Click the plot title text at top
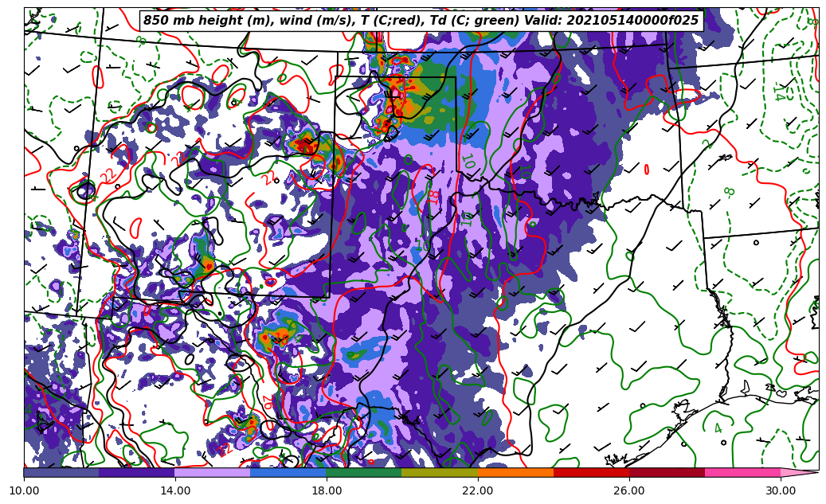Screen dimensions: 826x504 pyautogui.click(x=421, y=21)
